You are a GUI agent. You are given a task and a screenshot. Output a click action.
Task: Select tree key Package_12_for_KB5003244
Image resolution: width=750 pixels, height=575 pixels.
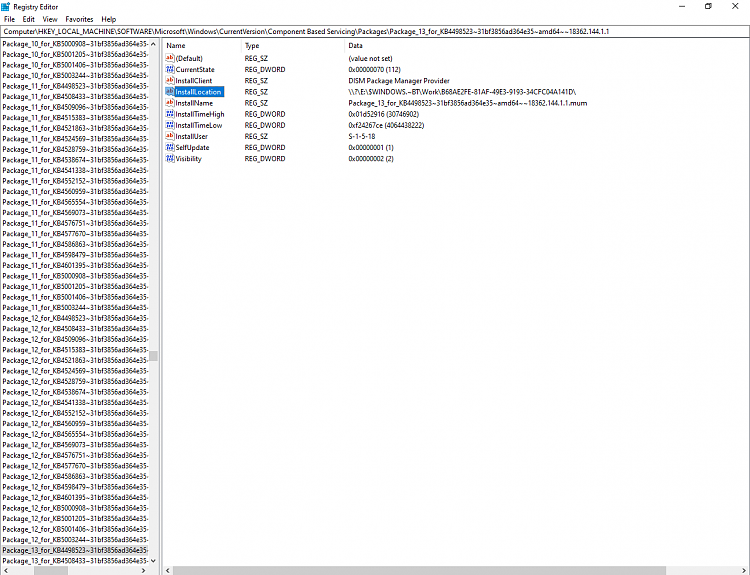pyautogui.click(x=75, y=540)
